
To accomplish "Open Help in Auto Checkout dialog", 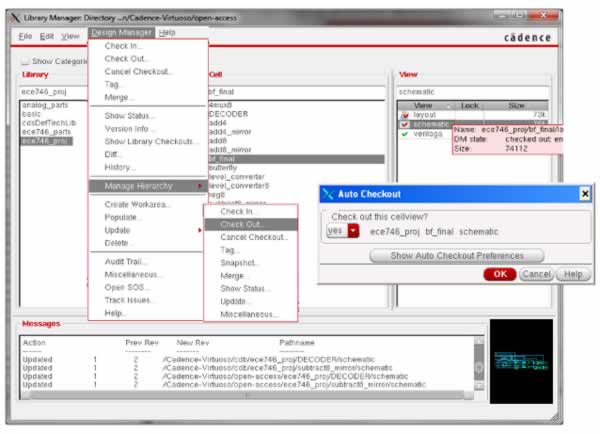I will coord(573,274).
